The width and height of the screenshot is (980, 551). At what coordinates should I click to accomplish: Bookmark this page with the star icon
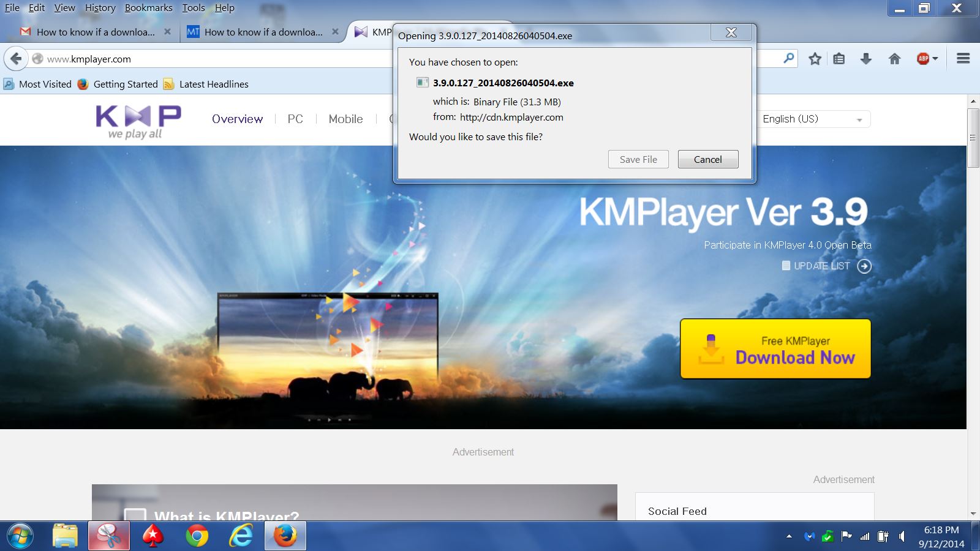click(x=815, y=59)
